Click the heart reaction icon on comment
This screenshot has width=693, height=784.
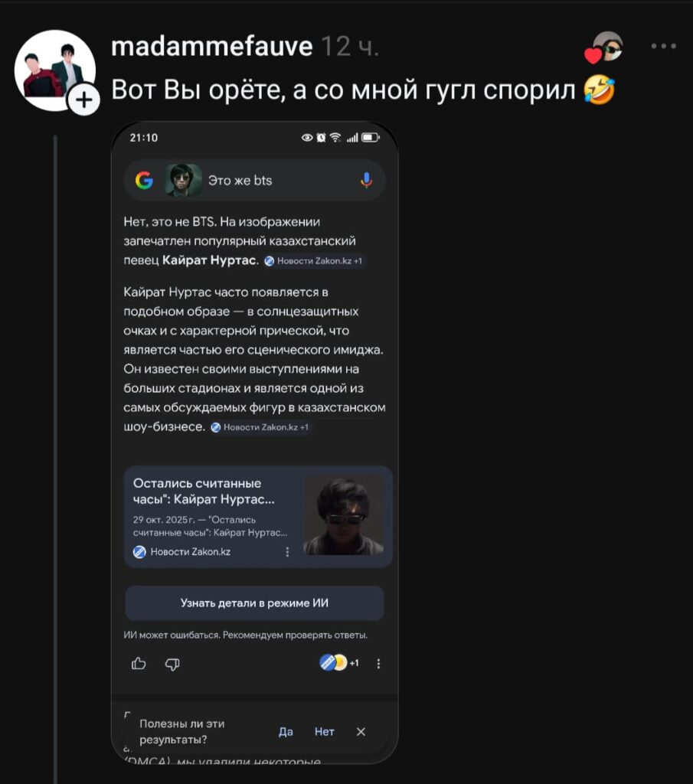pos(594,55)
